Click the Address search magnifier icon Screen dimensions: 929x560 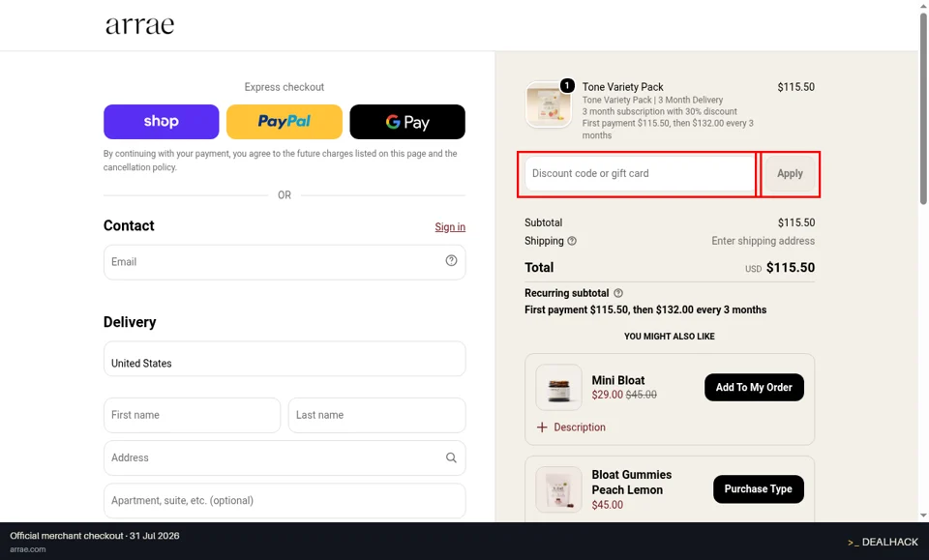tap(452, 457)
